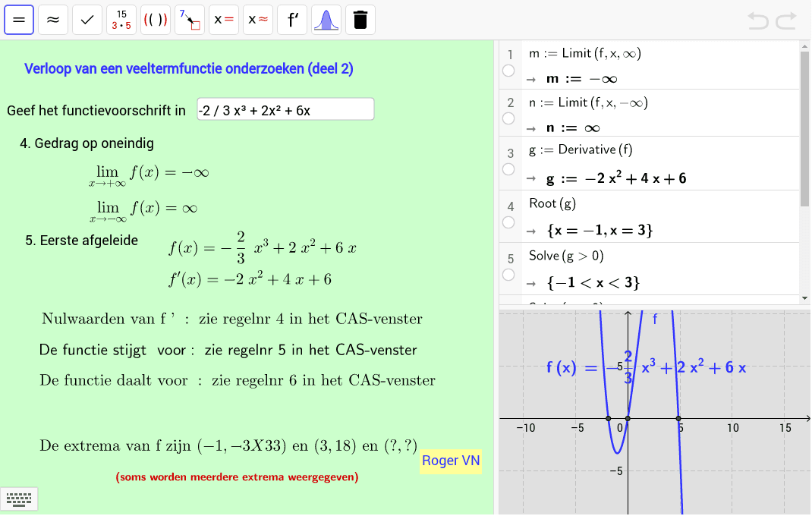Select the Numeric (≈) CAS tool

point(53,20)
